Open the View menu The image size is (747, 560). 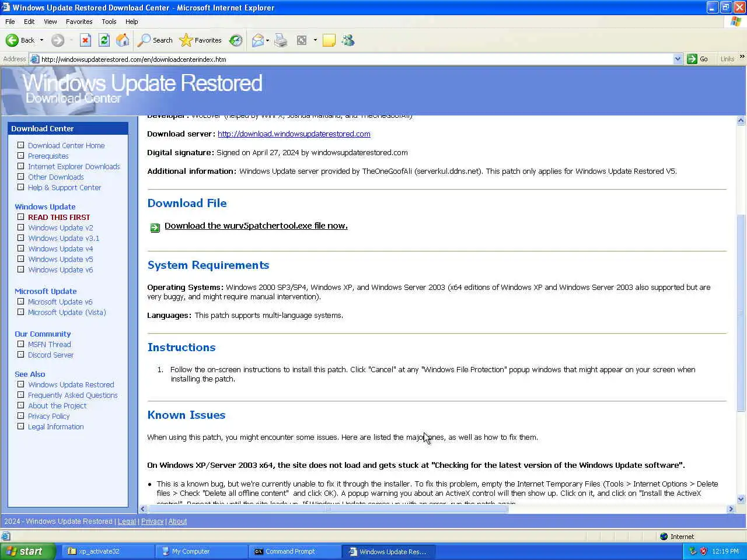point(50,22)
